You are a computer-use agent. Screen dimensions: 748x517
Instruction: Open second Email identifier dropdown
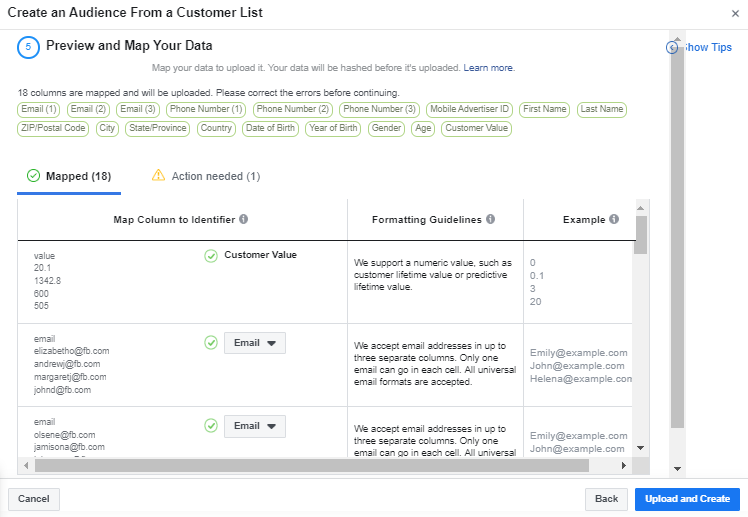pos(254,426)
